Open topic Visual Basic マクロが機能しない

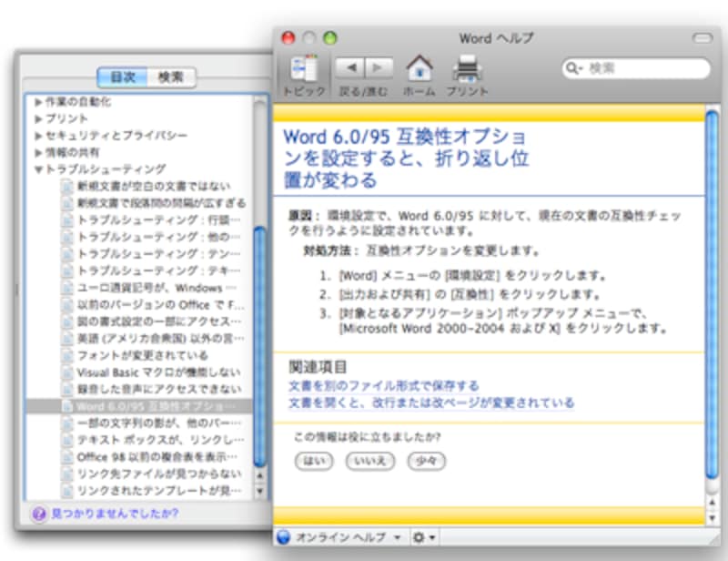[x=158, y=372]
